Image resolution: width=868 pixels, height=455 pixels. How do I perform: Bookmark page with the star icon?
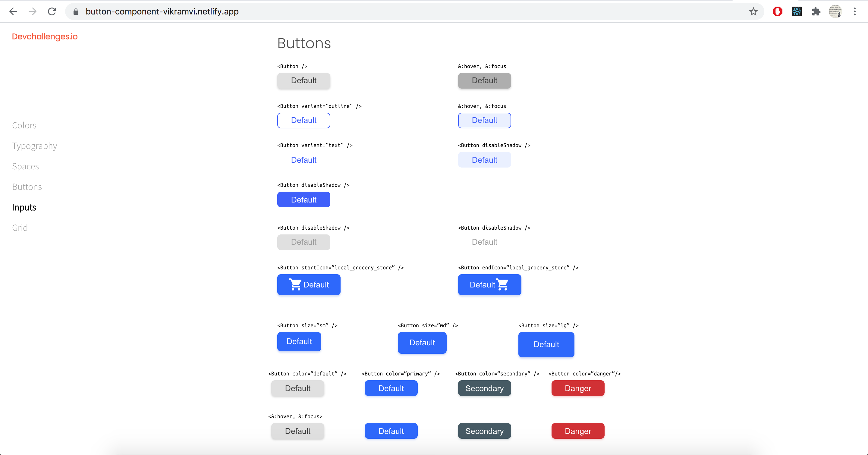tap(753, 11)
